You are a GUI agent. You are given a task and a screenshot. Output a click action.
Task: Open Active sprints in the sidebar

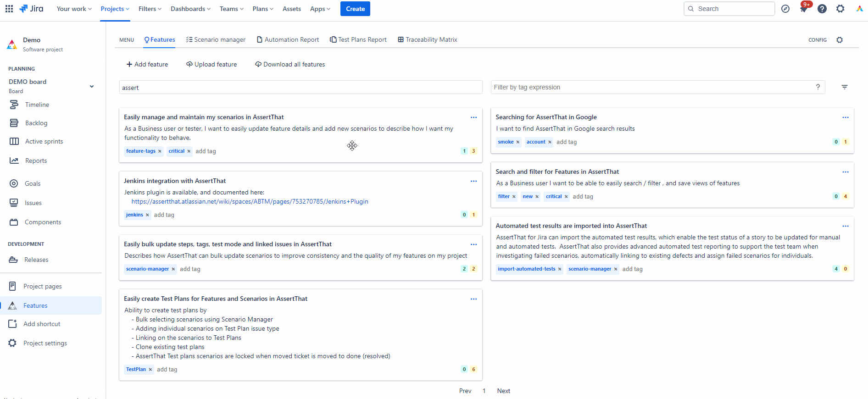[x=44, y=141]
